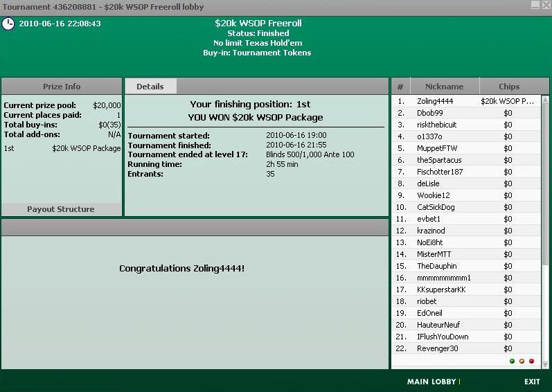Click the Running time 2h 55 min value
This screenshot has height=392, width=552.
[x=282, y=164]
